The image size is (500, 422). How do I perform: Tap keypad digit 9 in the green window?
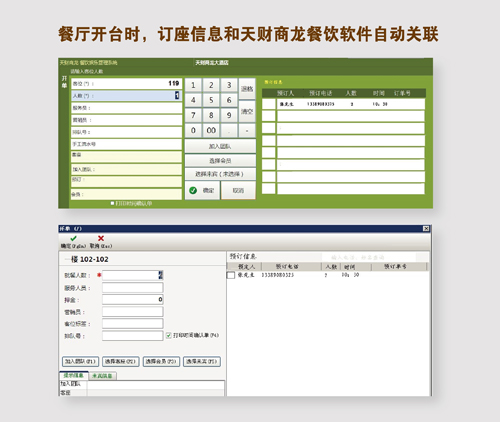tap(229, 115)
